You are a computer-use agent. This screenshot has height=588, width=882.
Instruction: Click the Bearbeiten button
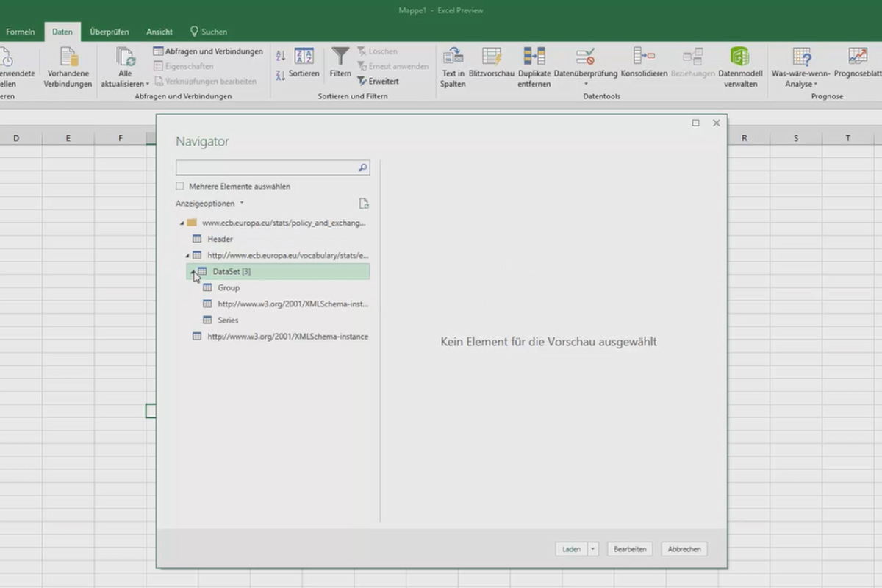pyautogui.click(x=630, y=549)
